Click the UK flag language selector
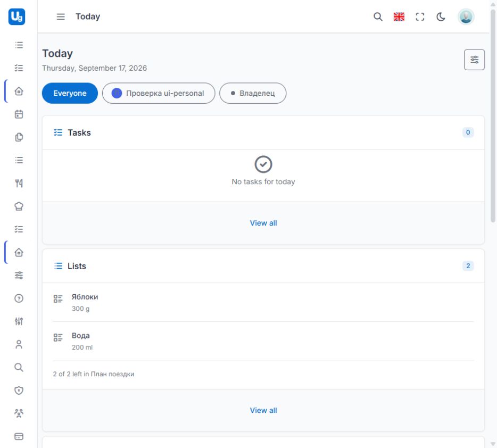The image size is (497, 448). pos(399,16)
